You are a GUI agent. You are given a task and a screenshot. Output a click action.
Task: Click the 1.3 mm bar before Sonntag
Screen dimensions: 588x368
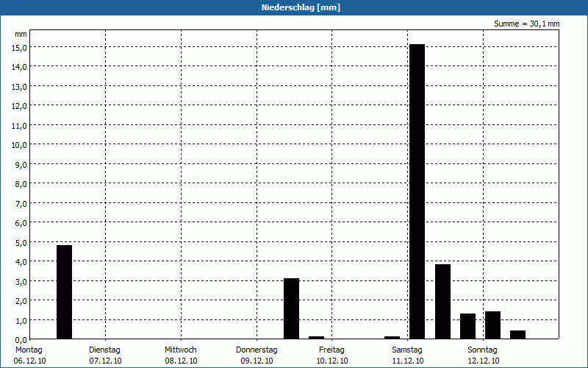(x=467, y=326)
